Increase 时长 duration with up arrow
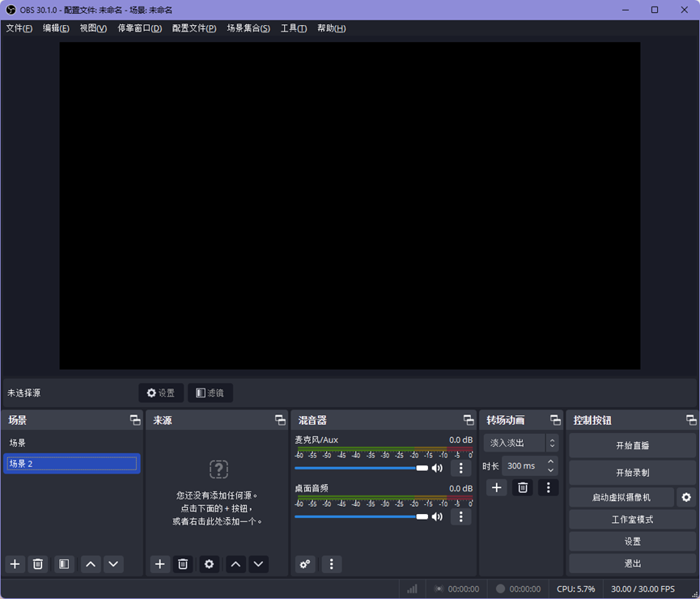 click(x=551, y=461)
